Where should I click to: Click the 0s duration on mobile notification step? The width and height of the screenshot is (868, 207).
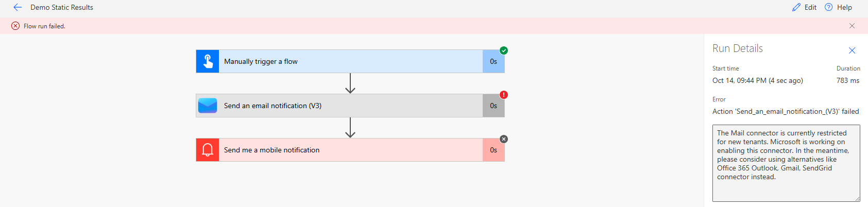point(493,150)
